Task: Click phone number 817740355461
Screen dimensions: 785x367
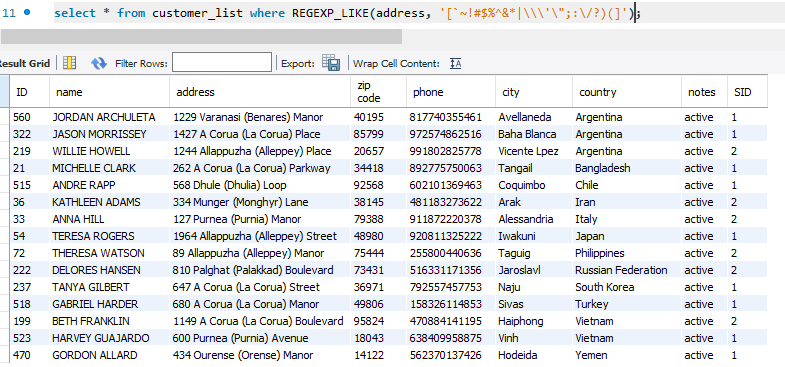Action: click(445, 117)
